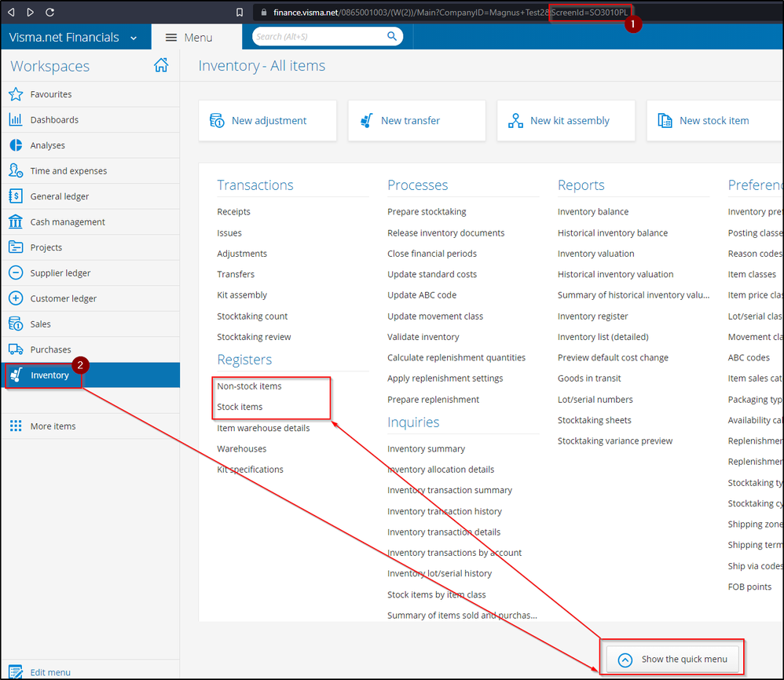This screenshot has height=680, width=784.
Task: Open Close financial periods link
Action: [x=431, y=254]
